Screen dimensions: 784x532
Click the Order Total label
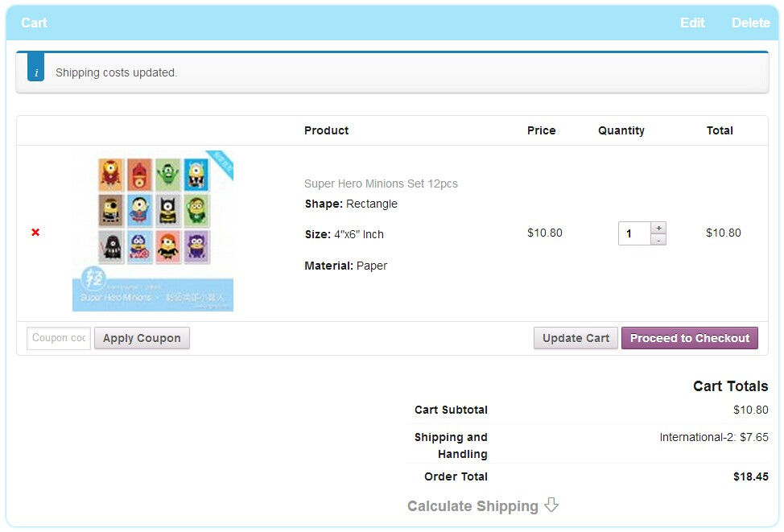coord(456,477)
